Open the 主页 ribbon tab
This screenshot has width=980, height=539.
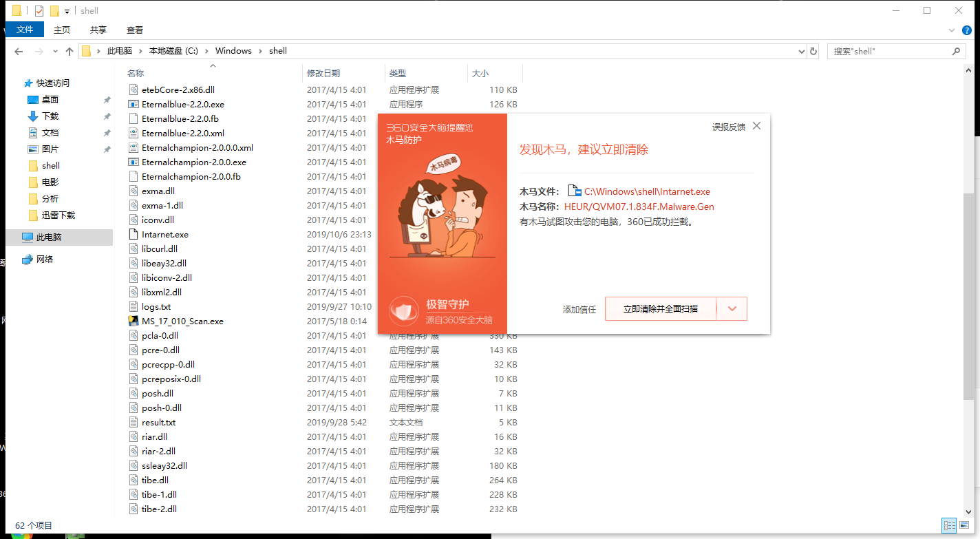pos(62,30)
